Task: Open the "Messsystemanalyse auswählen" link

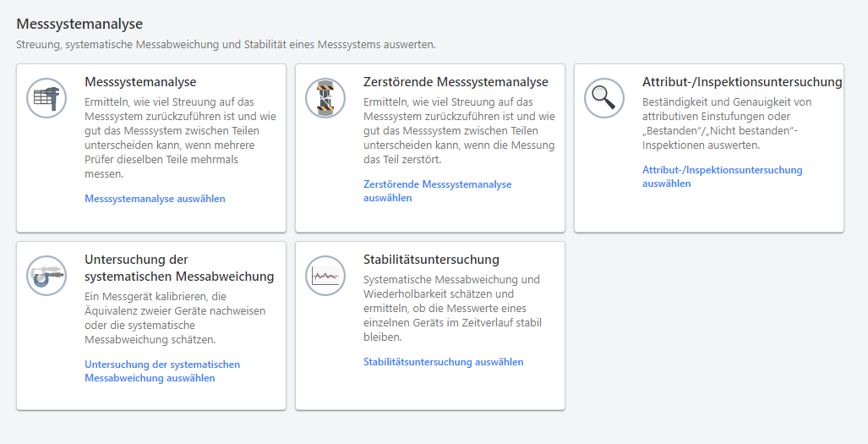Action: (155, 199)
